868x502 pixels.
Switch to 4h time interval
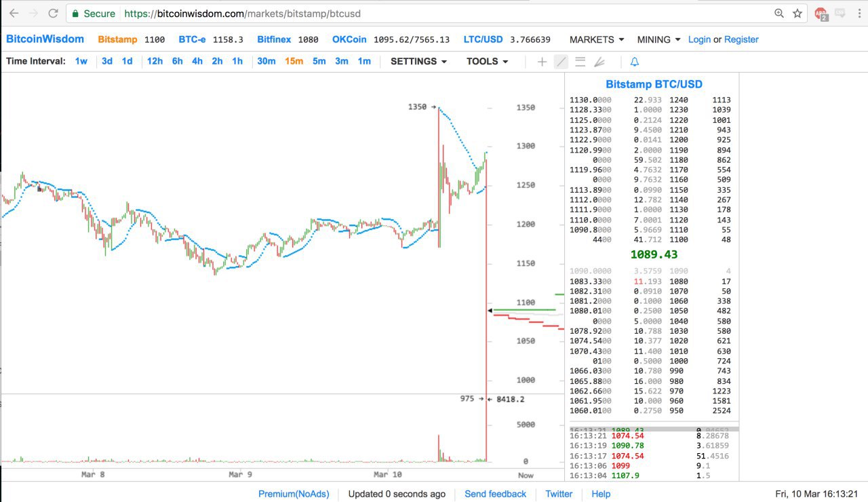[197, 61]
